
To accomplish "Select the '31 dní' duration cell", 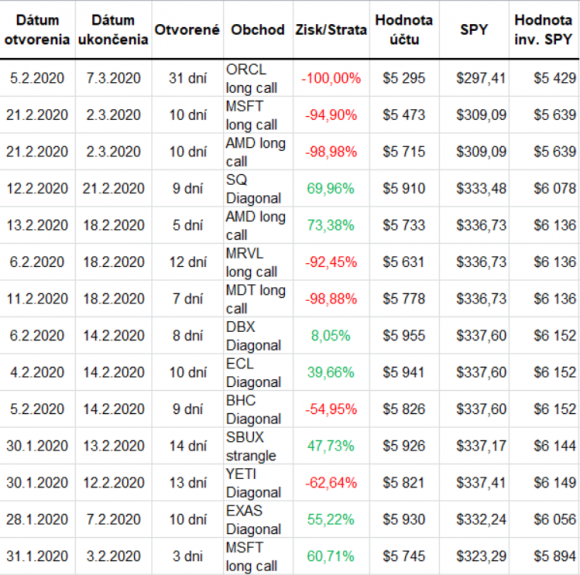I will [x=188, y=78].
